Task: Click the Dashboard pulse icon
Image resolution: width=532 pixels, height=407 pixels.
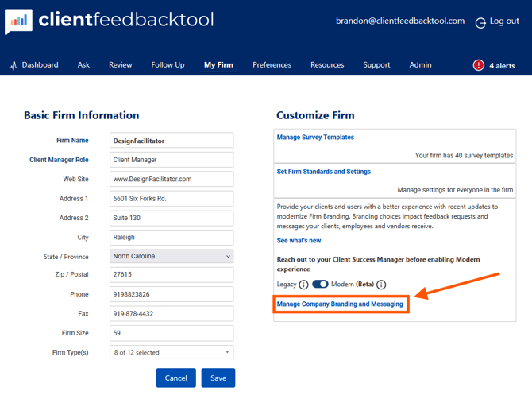Action: (x=13, y=66)
